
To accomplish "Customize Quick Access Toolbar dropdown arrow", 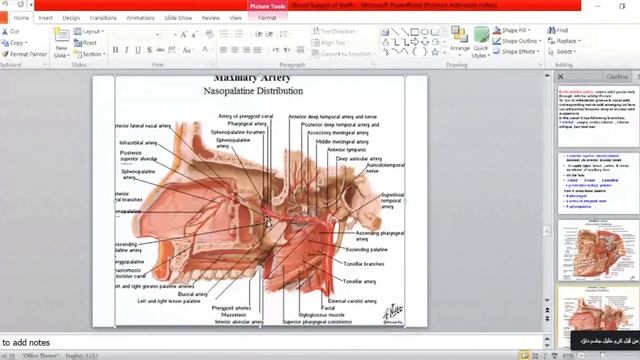I will point(31,4).
